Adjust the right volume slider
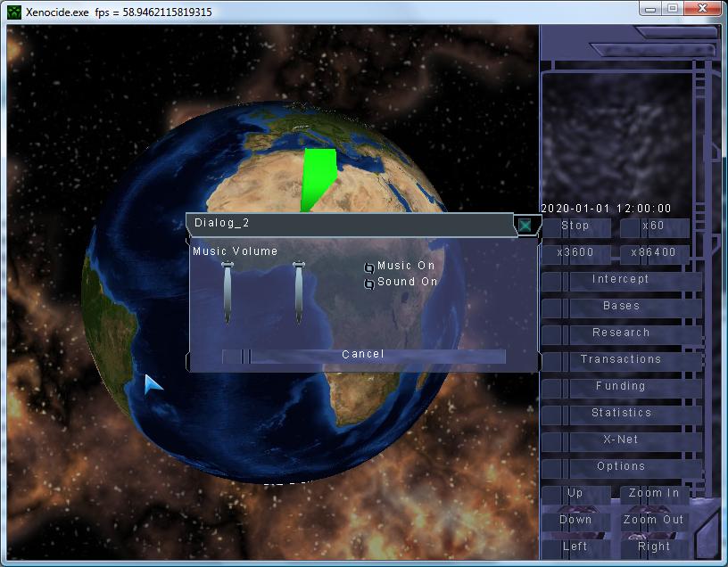Viewport: 728px width, 567px height. 299,292
